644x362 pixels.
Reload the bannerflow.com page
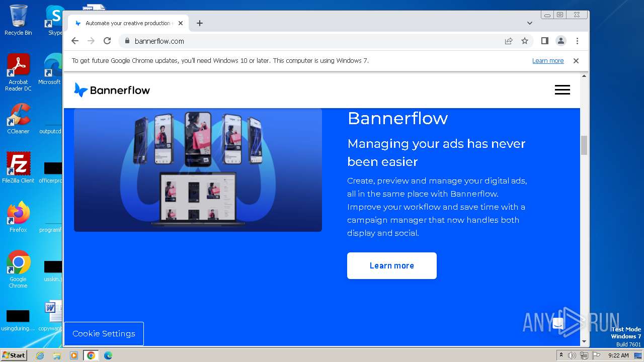coord(107,41)
